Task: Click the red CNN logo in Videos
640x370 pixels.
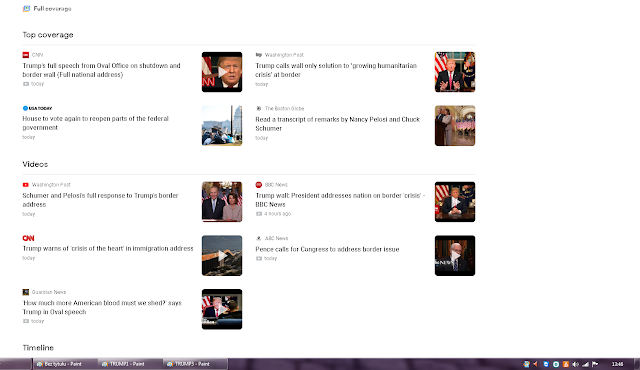Action: click(x=28, y=238)
